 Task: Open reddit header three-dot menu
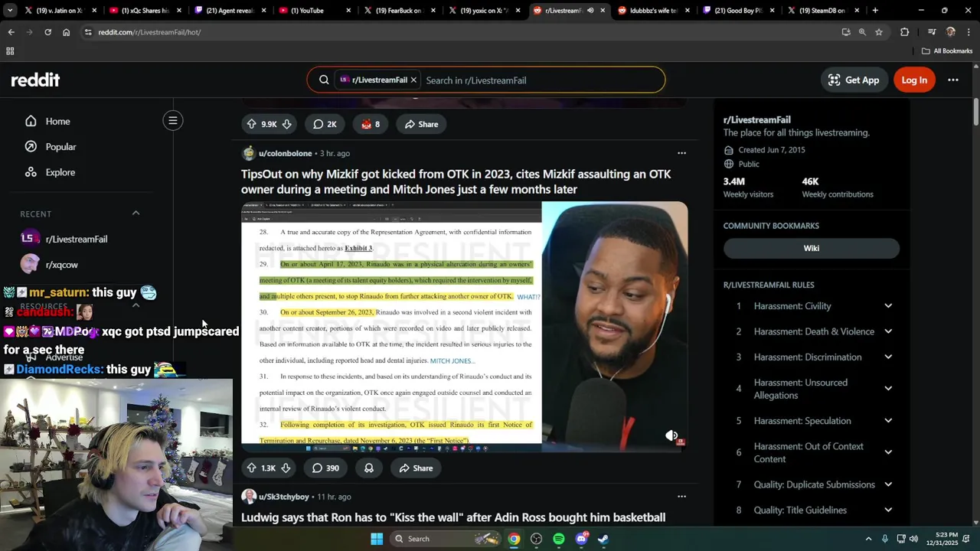coord(953,80)
